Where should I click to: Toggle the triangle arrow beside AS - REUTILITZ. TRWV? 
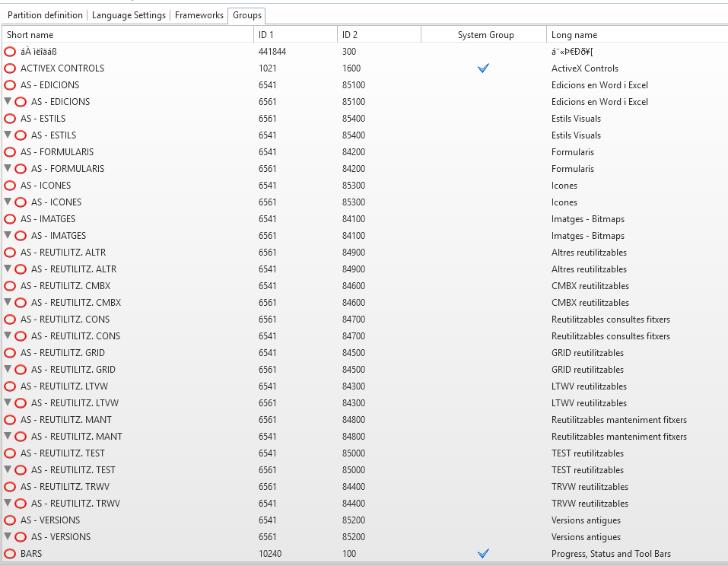coord(8,504)
